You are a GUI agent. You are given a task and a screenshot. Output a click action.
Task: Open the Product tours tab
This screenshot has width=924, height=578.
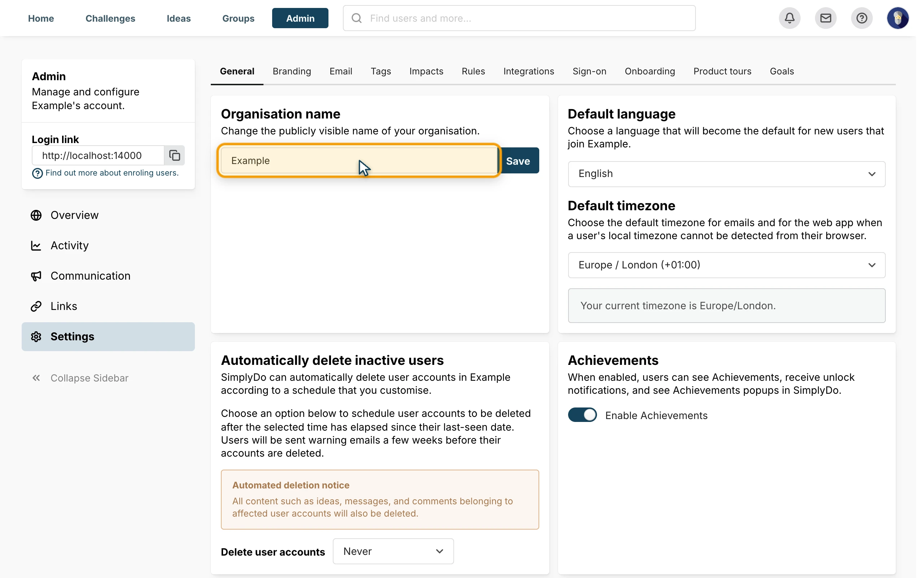click(x=722, y=71)
